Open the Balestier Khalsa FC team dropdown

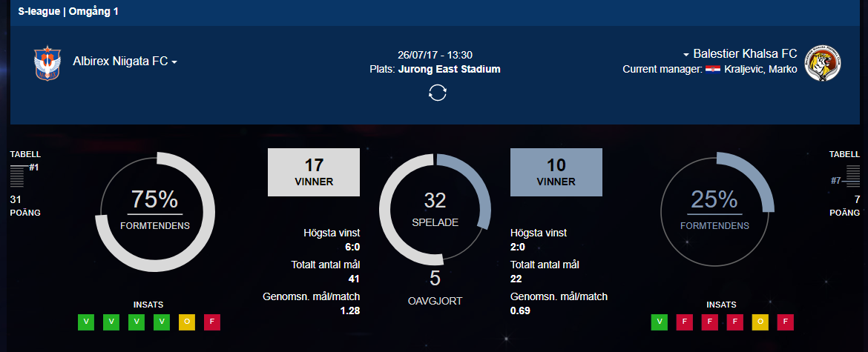(740, 54)
